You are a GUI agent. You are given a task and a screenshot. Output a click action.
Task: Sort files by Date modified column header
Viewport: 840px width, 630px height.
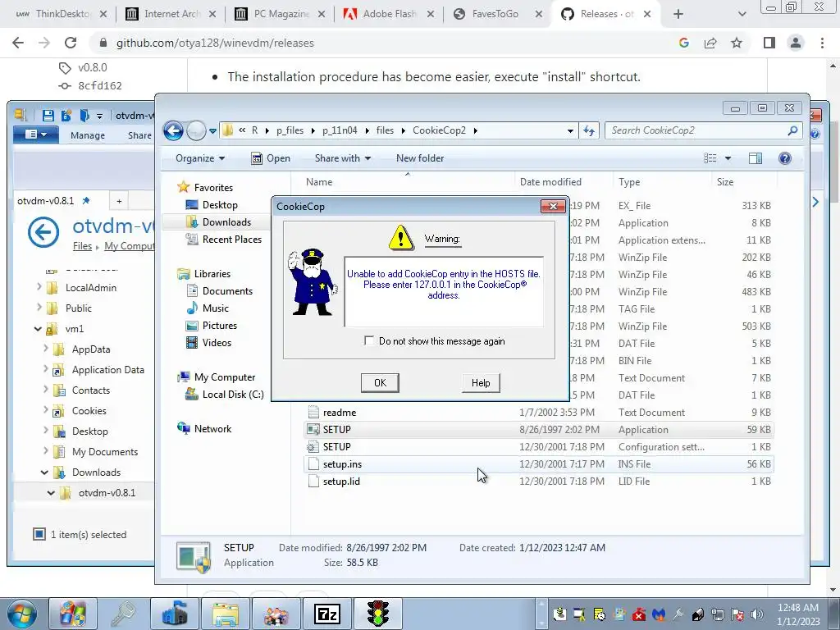point(550,182)
